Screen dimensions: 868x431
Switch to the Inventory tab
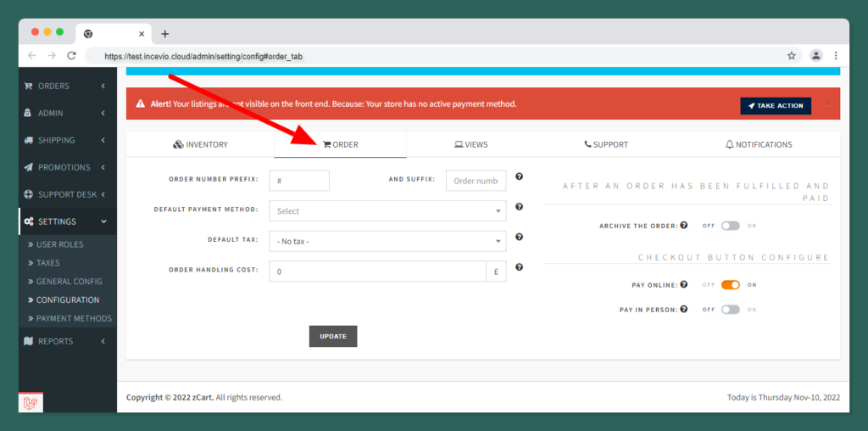tap(200, 145)
